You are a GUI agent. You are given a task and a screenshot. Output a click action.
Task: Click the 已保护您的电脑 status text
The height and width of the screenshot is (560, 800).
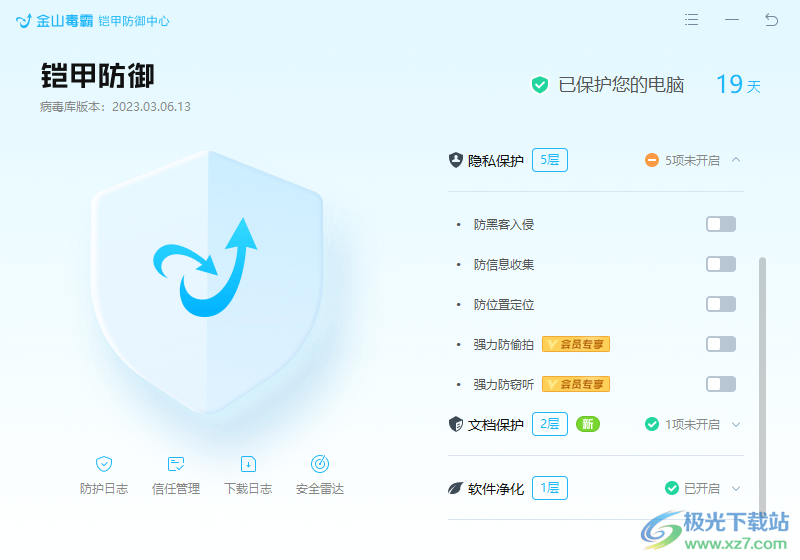pos(621,85)
